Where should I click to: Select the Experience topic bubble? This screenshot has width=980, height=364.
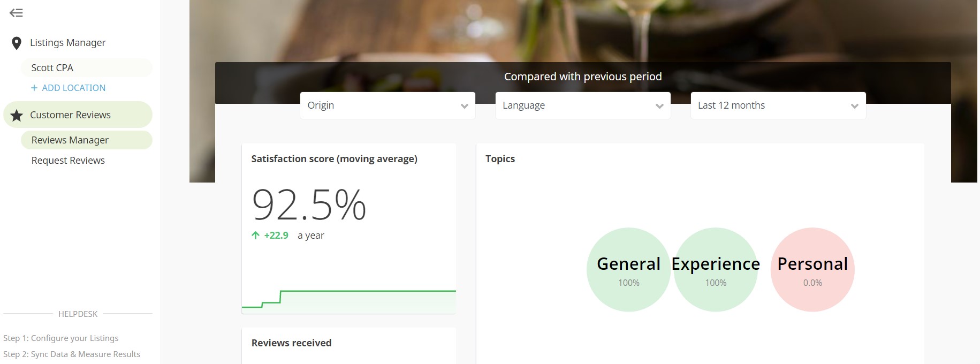click(716, 269)
